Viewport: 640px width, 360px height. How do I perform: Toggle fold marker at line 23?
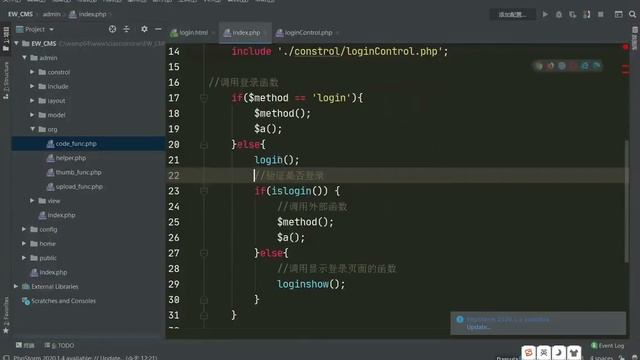(x=204, y=191)
